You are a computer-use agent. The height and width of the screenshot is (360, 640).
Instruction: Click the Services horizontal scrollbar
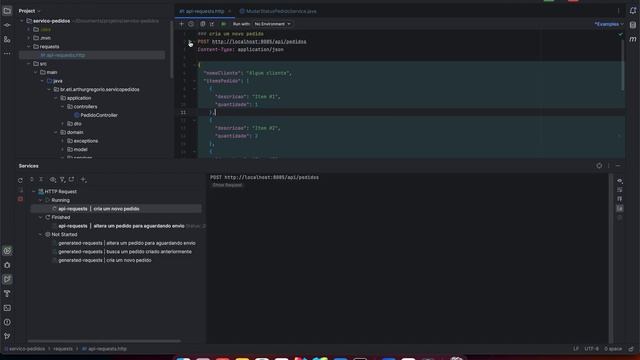tap(104, 341)
